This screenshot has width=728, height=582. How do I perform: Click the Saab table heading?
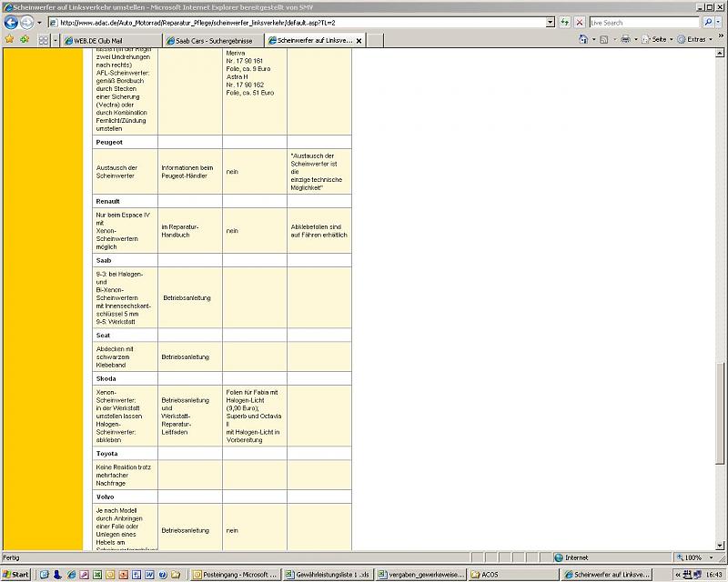coord(104,260)
